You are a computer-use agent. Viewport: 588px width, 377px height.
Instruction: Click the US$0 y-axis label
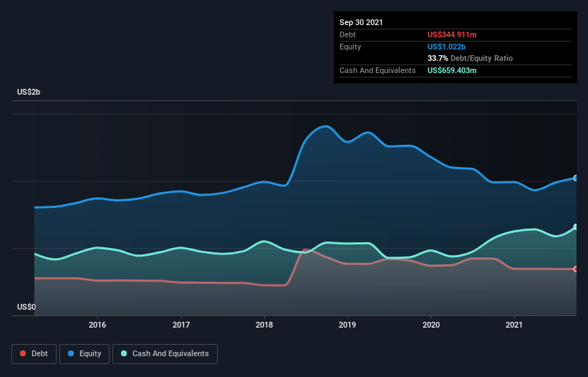26,307
